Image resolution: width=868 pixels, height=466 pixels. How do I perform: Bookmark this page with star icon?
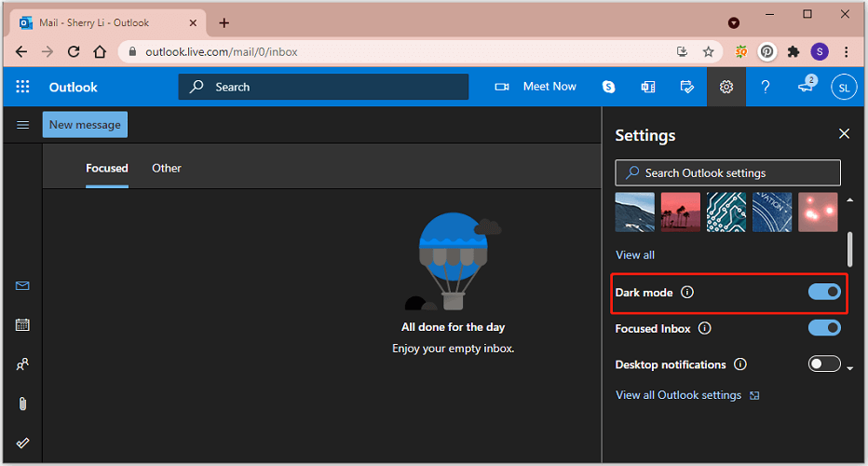(708, 51)
